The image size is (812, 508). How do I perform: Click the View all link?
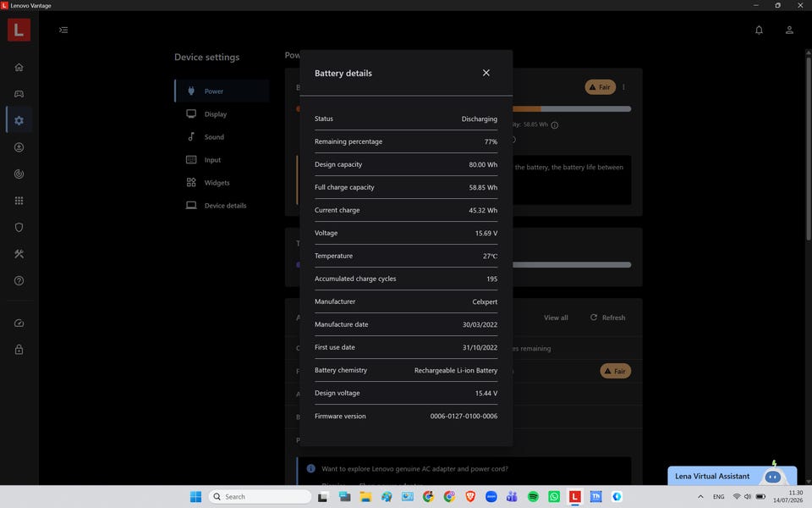click(556, 317)
